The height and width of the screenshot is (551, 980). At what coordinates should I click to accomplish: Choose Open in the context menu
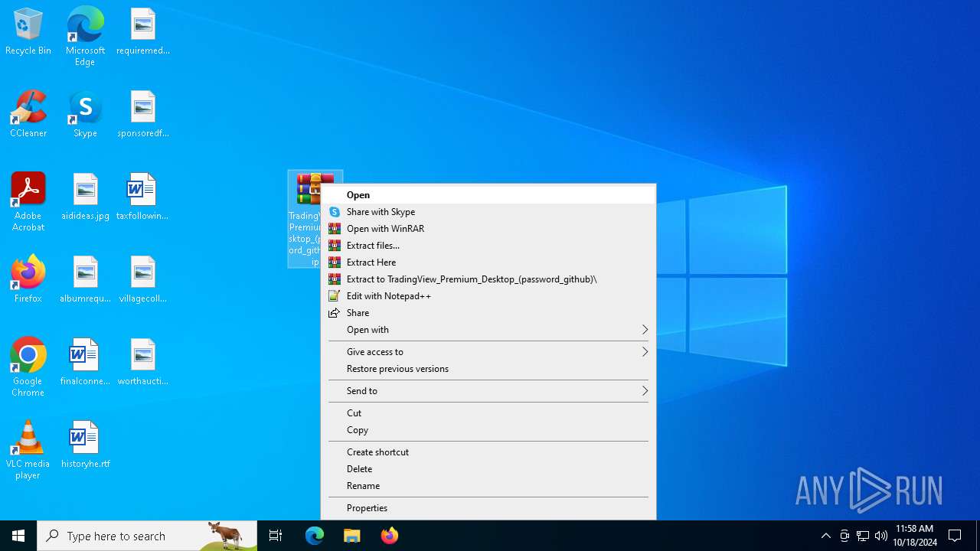tap(488, 195)
